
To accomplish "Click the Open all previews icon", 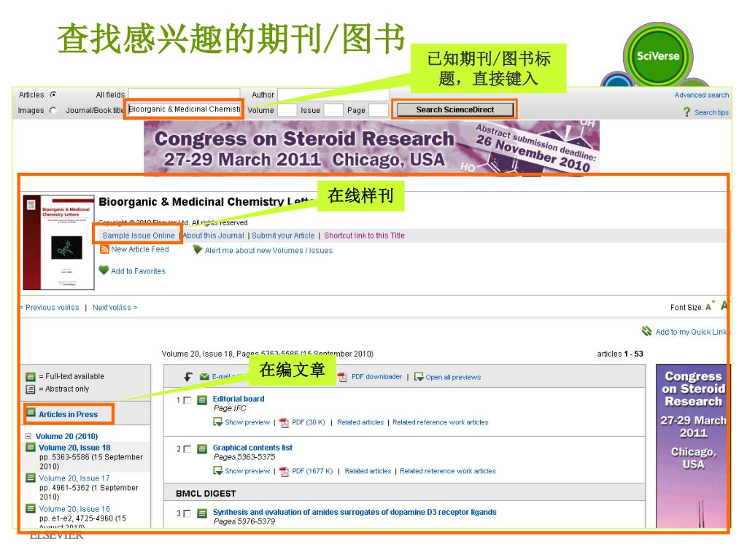I will [x=419, y=377].
